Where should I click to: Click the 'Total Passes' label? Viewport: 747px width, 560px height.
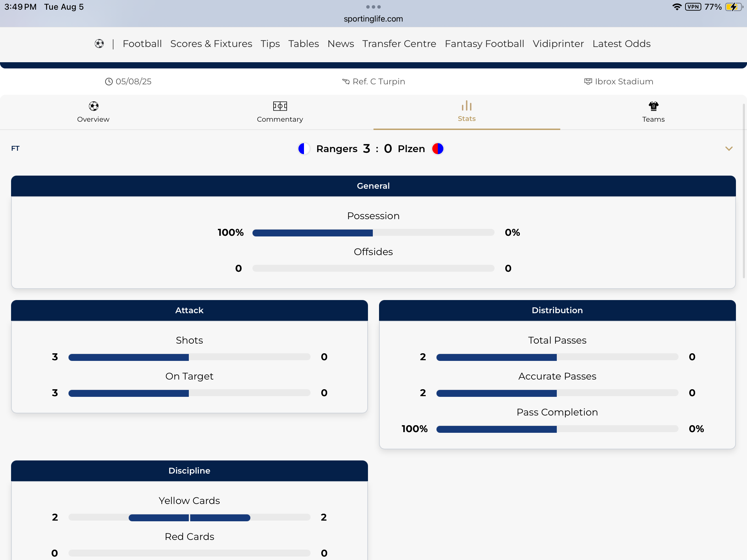coord(557,340)
